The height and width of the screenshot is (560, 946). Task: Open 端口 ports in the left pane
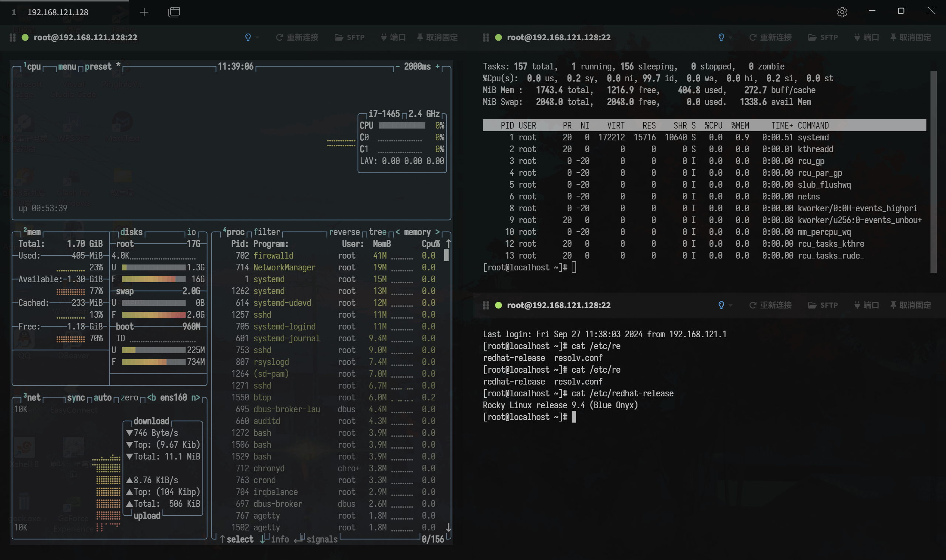click(393, 37)
